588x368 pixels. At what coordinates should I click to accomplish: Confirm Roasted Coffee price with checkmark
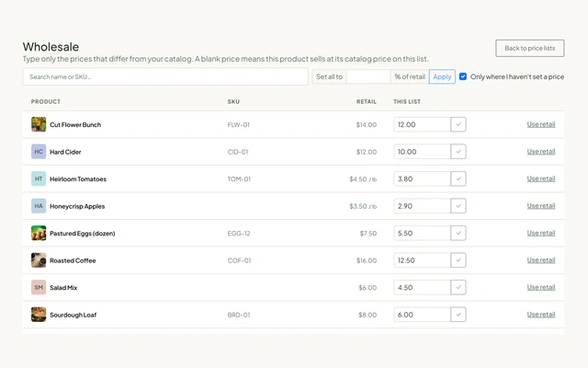(x=458, y=260)
